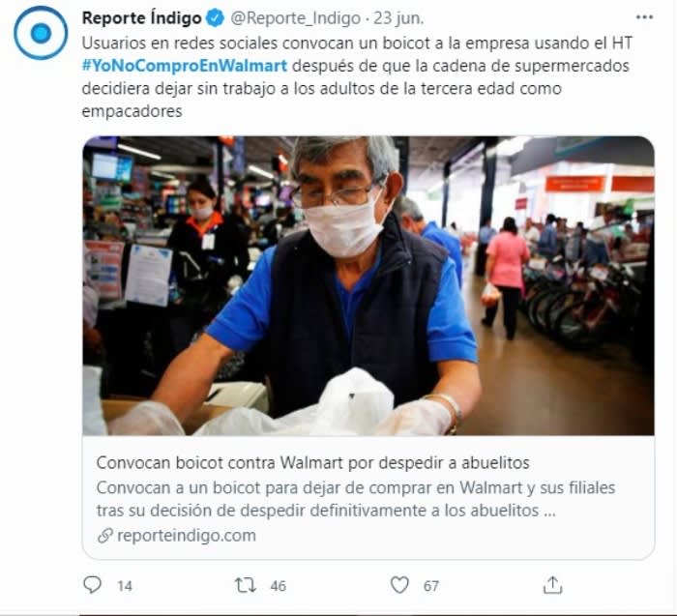Click the 67 likes count
This screenshot has height=616, width=677.
[x=431, y=586]
